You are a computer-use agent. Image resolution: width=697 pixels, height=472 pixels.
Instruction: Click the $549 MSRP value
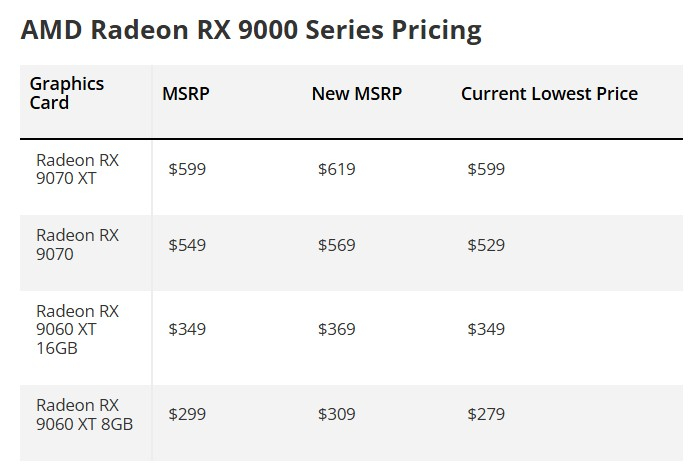pyautogui.click(x=187, y=245)
